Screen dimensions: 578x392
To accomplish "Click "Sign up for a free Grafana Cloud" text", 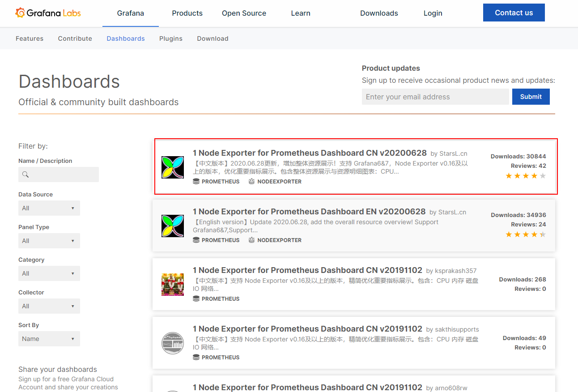I will coord(66,379).
